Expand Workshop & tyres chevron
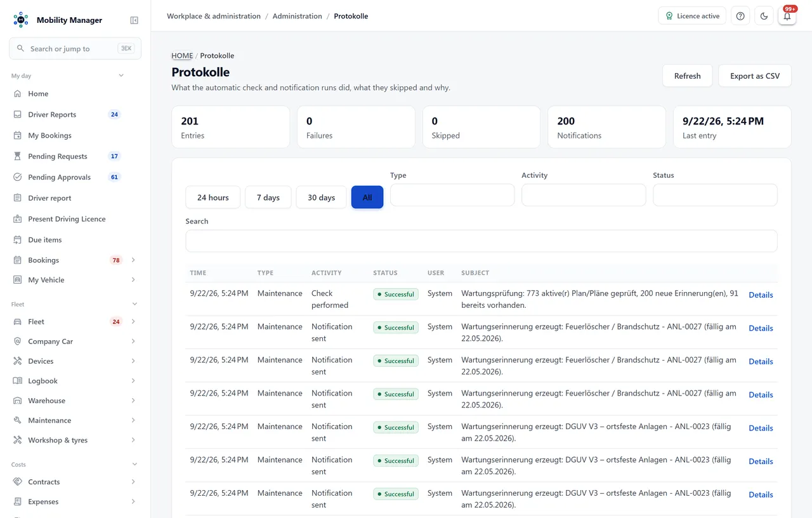The width and height of the screenshot is (812, 518). coord(133,440)
